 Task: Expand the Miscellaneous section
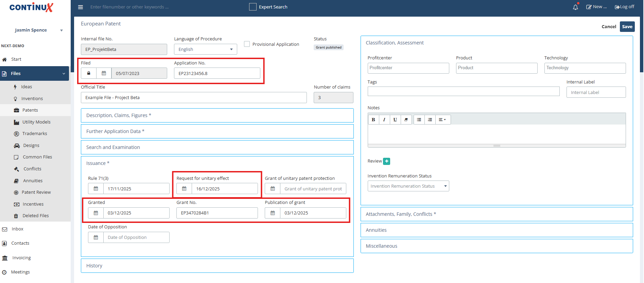click(x=497, y=246)
